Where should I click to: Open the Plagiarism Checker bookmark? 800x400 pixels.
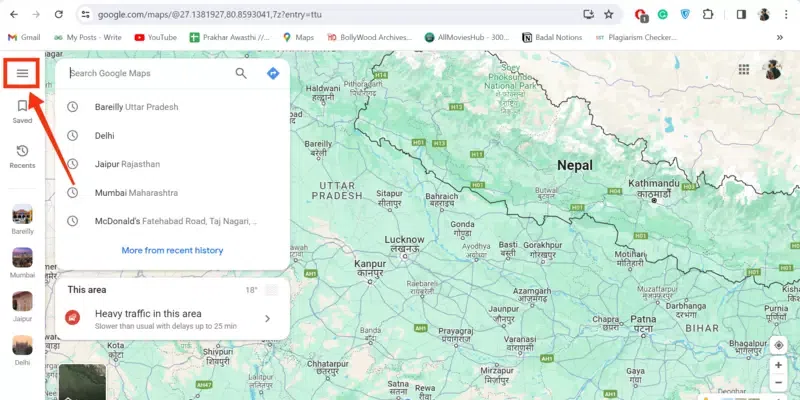pos(636,37)
